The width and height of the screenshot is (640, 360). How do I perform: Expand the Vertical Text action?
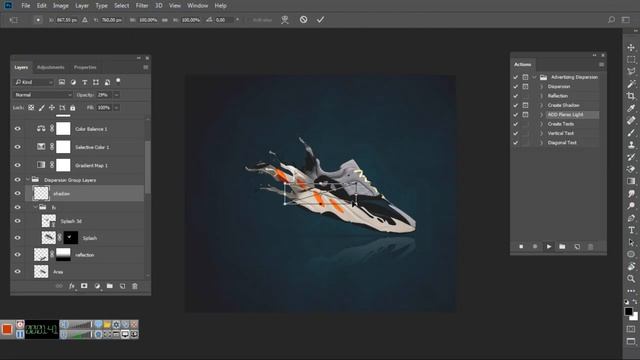[x=542, y=133]
